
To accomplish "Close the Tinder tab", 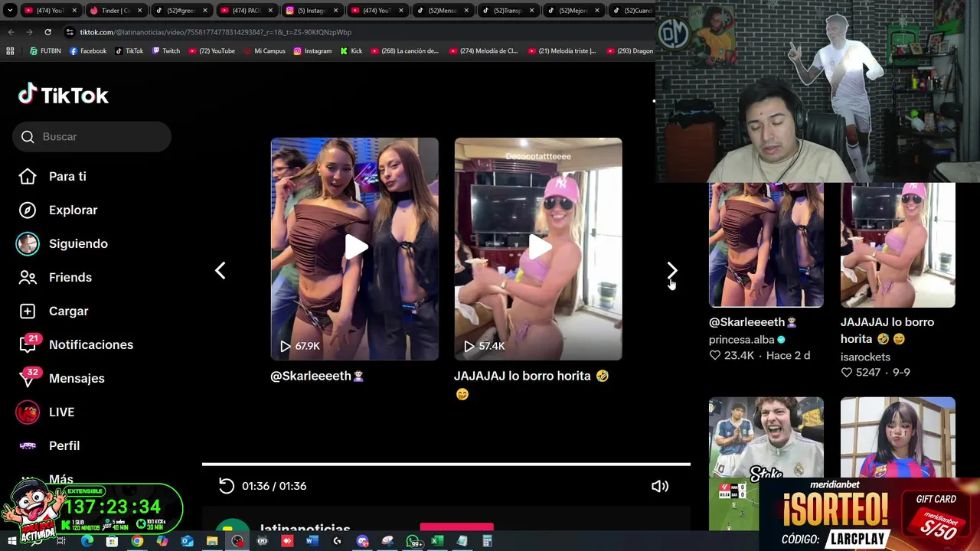I will (139, 11).
